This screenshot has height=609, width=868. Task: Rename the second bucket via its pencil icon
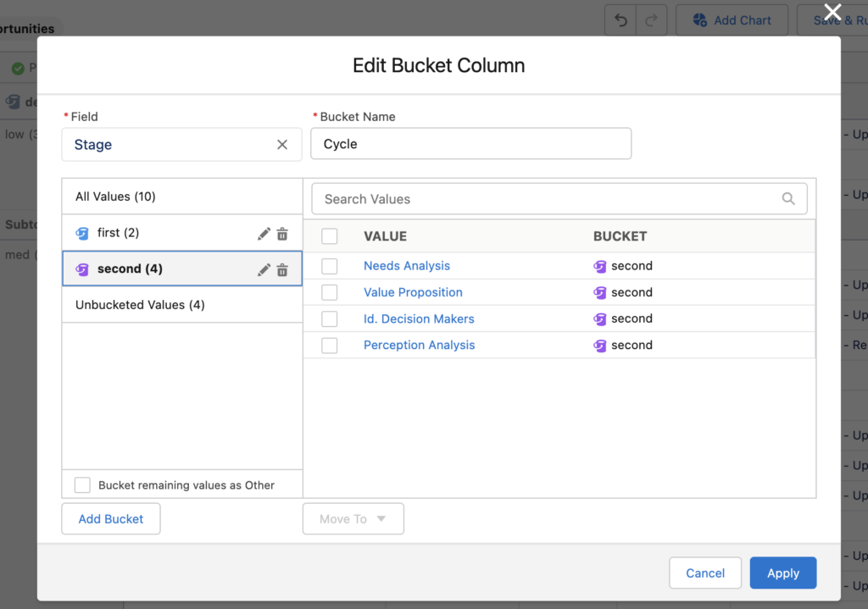(x=264, y=269)
